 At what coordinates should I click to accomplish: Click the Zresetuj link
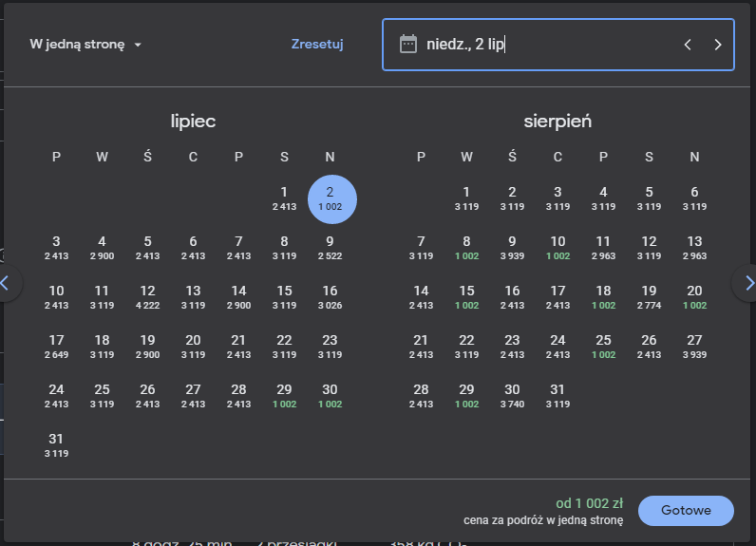[317, 45]
